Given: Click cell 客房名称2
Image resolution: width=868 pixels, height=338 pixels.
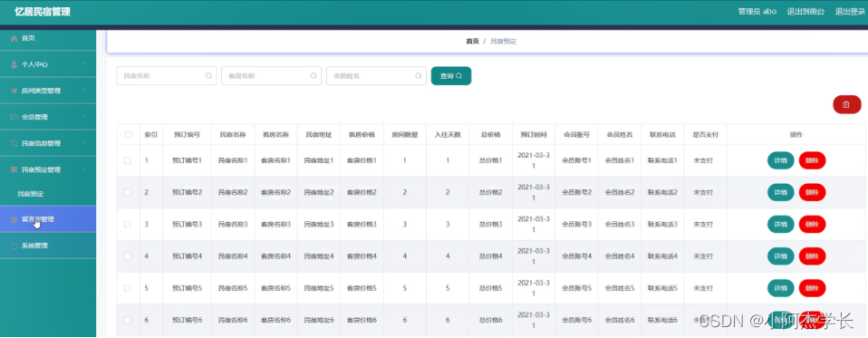Looking at the screenshot, I should (x=275, y=192).
